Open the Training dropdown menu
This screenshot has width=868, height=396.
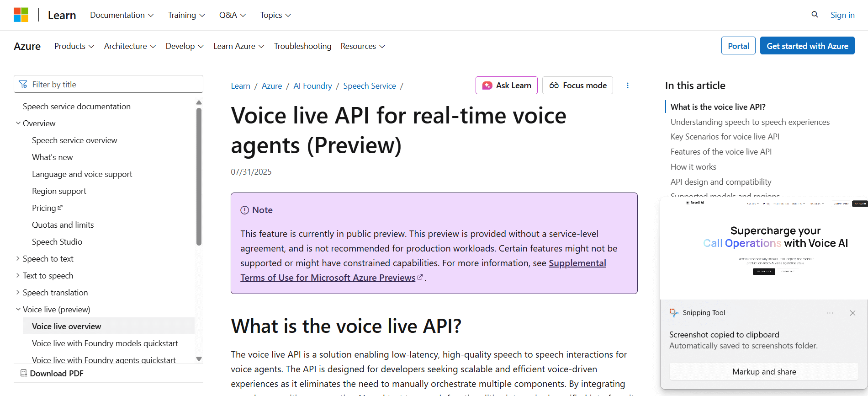[186, 15]
